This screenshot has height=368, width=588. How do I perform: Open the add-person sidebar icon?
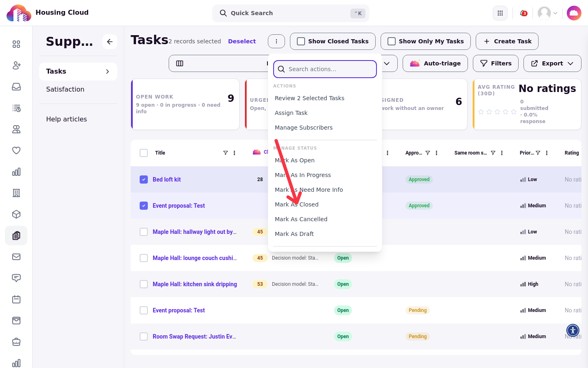(x=16, y=65)
